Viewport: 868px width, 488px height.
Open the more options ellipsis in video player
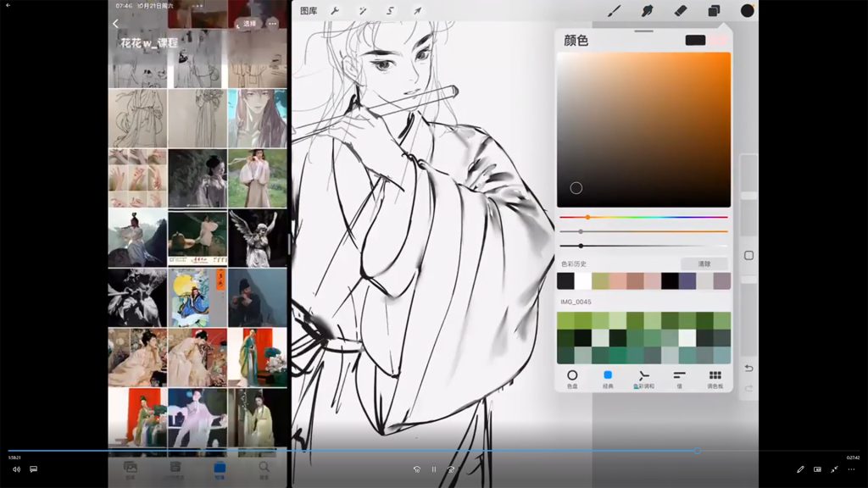point(851,469)
